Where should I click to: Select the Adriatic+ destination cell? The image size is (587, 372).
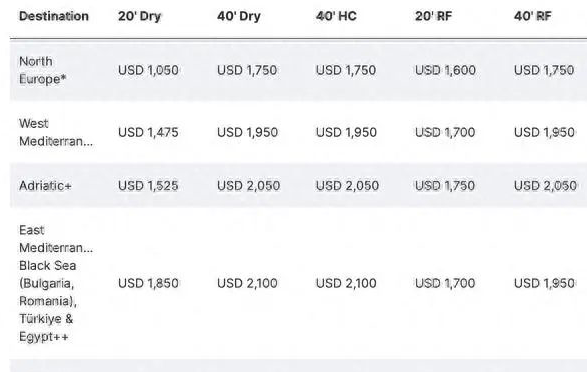(x=45, y=186)
